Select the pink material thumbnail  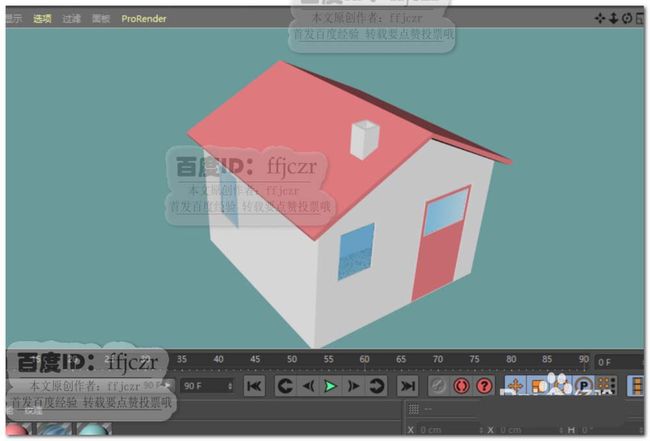[18, 429]
